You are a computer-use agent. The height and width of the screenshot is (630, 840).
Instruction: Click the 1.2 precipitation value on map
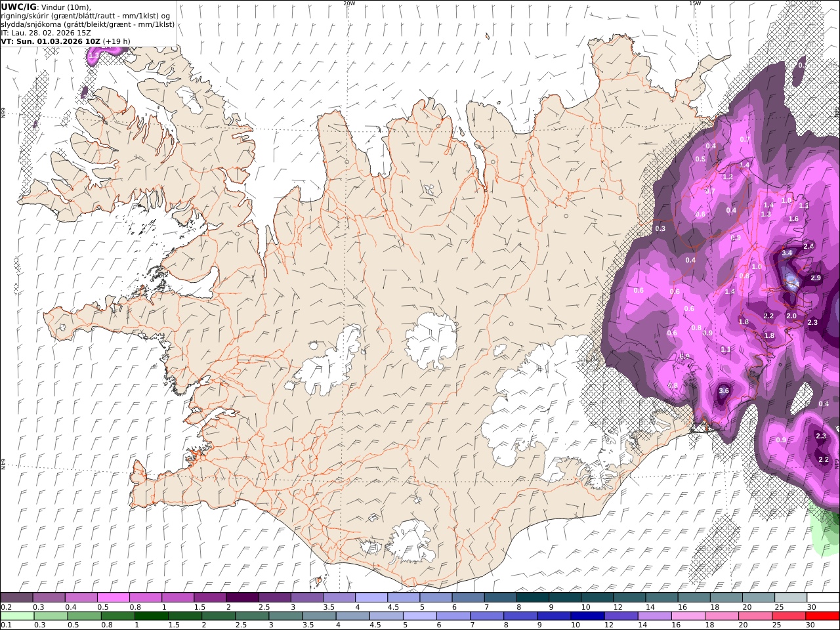728,177
